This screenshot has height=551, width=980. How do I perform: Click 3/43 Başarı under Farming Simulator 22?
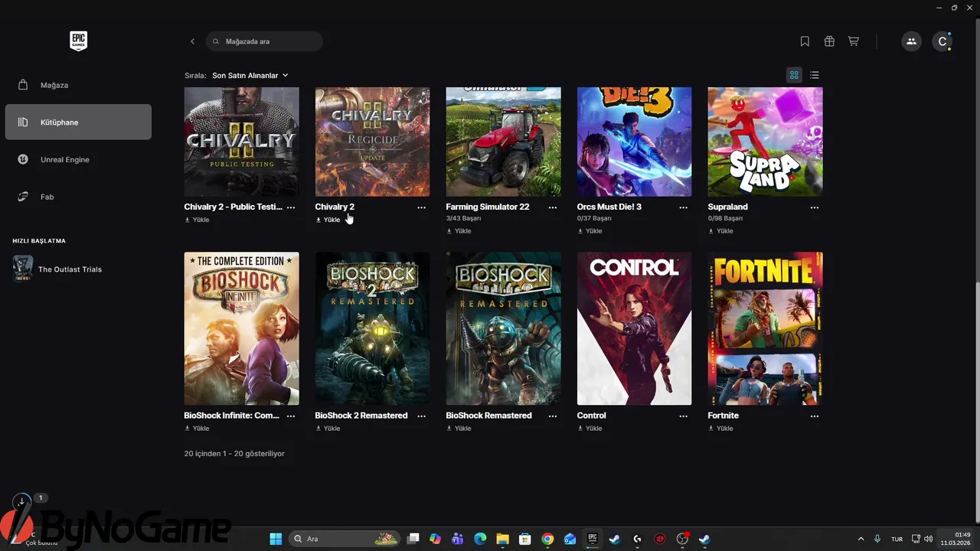(x=463, y=219)
